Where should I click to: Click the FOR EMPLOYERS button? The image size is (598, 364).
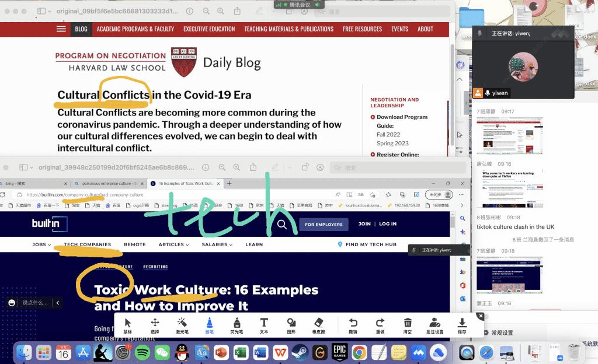324,224
